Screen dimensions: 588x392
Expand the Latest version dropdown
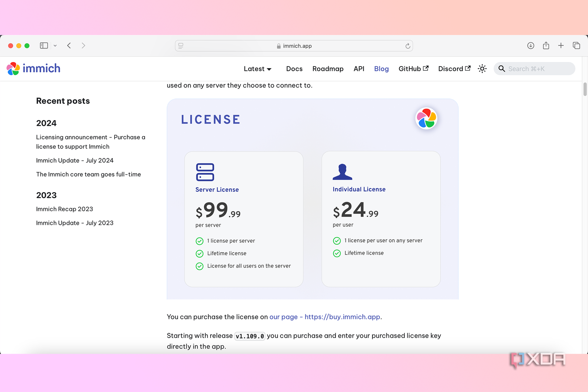point(258,69)
